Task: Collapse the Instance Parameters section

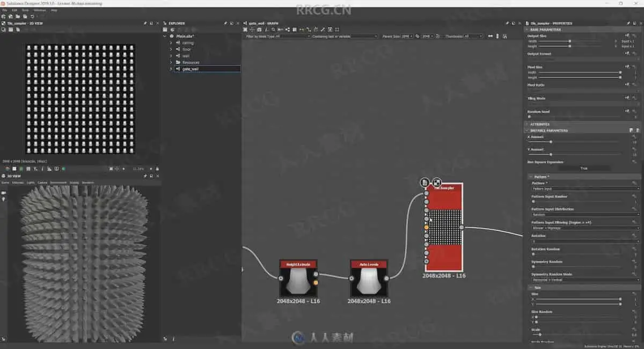Action: tap(526, 130)
